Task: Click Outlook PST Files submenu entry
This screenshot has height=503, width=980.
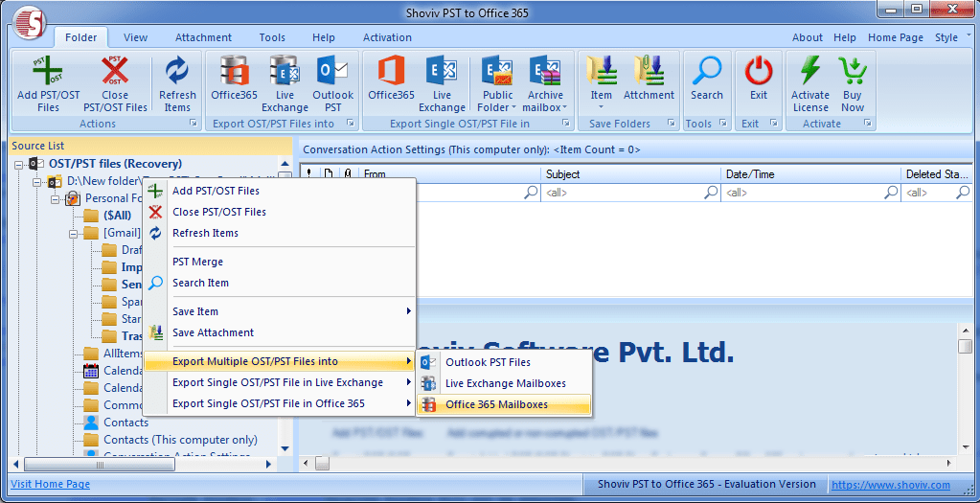Action: 503,362
